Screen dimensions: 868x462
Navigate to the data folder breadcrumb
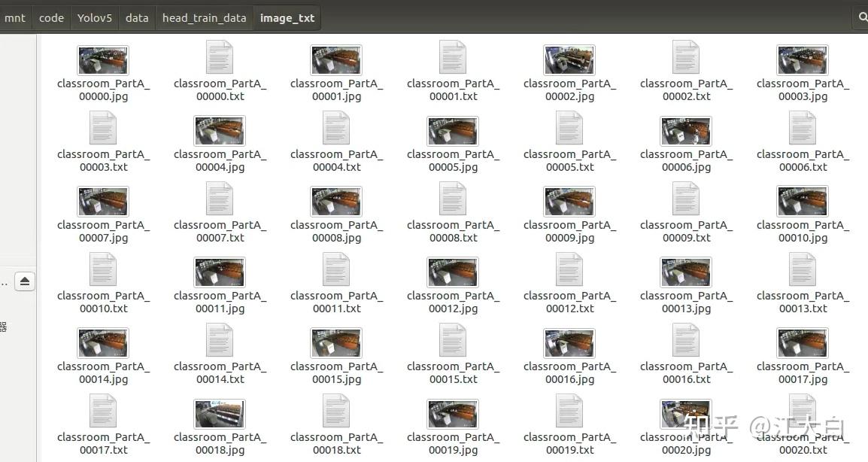click(x=137, y=18)
